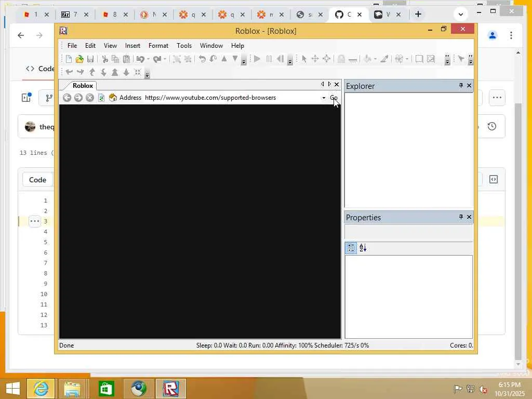Click the Go button
This screenshot has width=532, height=399.
(x=334, y=98)
